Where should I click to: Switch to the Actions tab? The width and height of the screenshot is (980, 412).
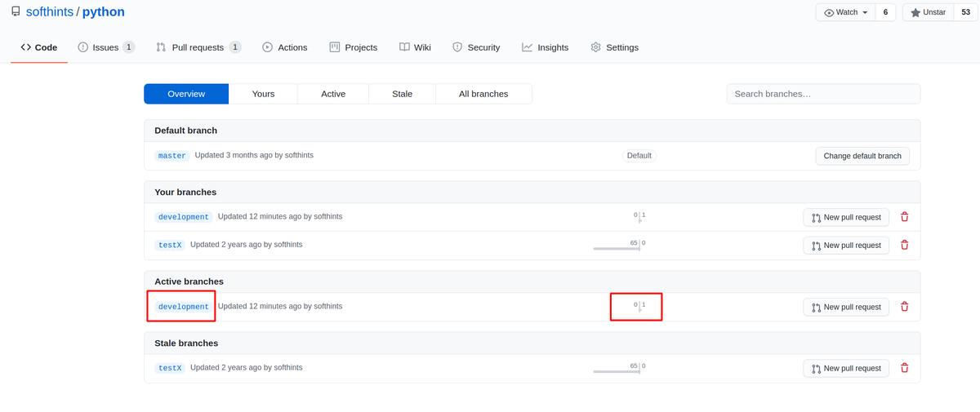pyautogui.click(x=284, y=47)
